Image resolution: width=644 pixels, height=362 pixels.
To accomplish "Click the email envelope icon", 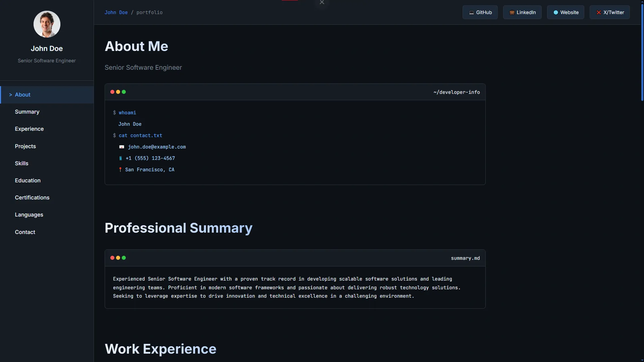I will click(x=122, y=147).
